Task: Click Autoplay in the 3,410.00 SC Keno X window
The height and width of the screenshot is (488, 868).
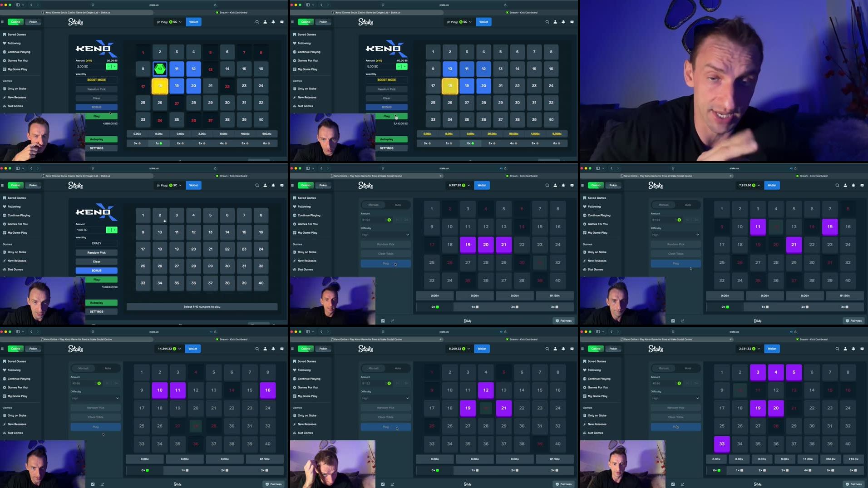Action: [x=386, y=139]
